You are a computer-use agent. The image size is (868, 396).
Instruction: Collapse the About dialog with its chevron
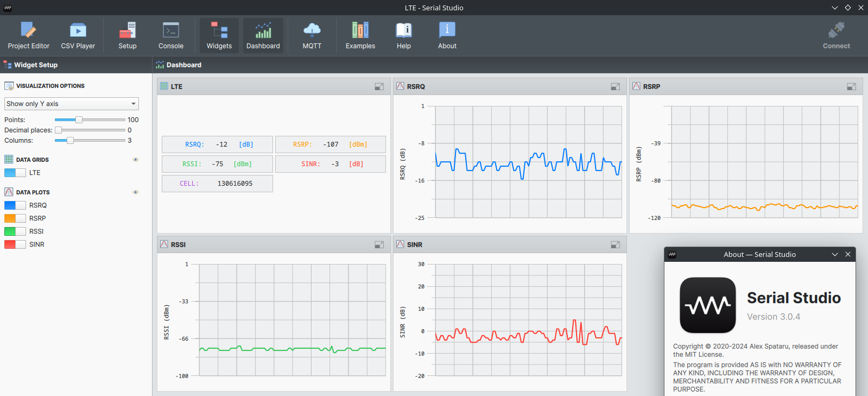[x=835, y=254]
